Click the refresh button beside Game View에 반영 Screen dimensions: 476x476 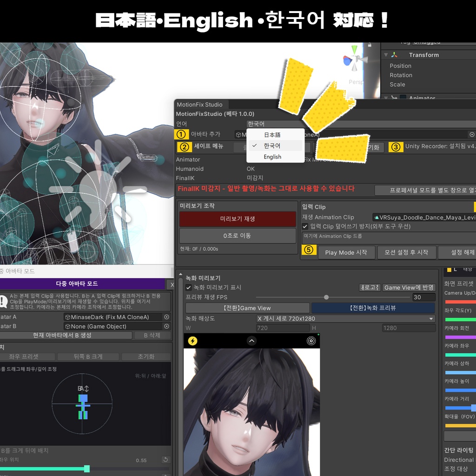[x=370, y=287]
